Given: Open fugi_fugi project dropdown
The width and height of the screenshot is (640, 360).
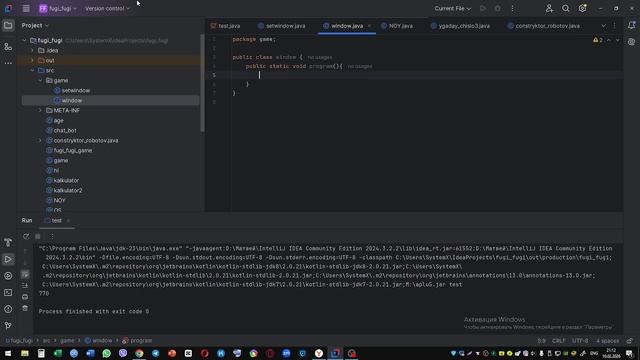Looking at the screenshot, I should click(58, 8).
